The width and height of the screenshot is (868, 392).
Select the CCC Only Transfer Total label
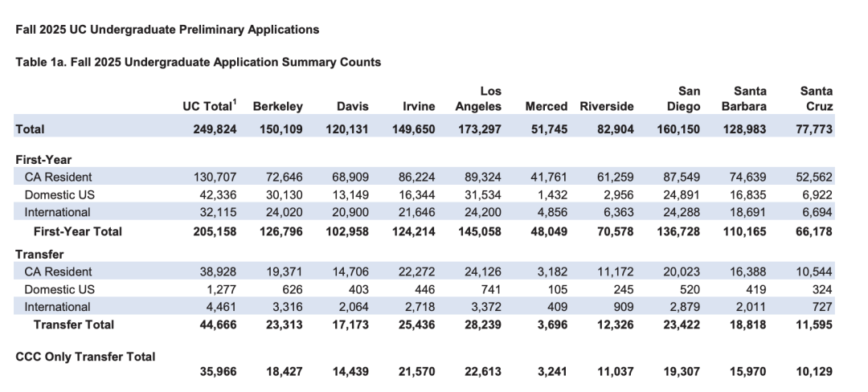coord(85,357)
